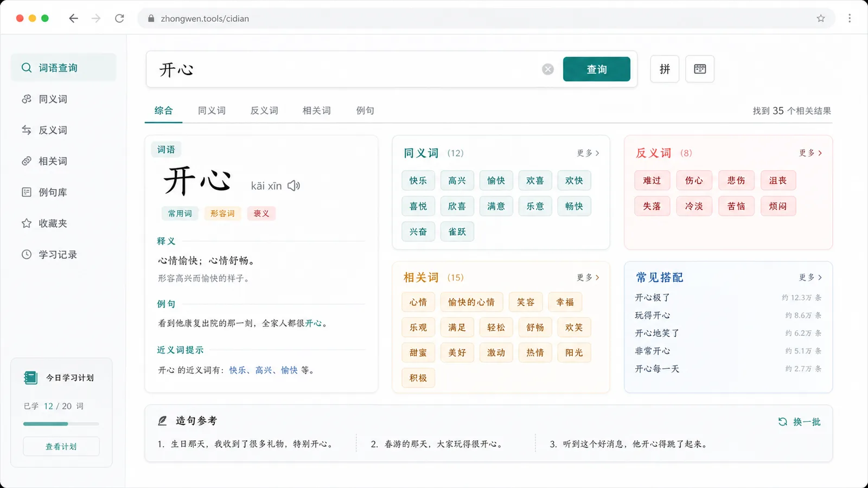Click the 褒义 tag
This screenshot has width=868, height=488.
261,214
